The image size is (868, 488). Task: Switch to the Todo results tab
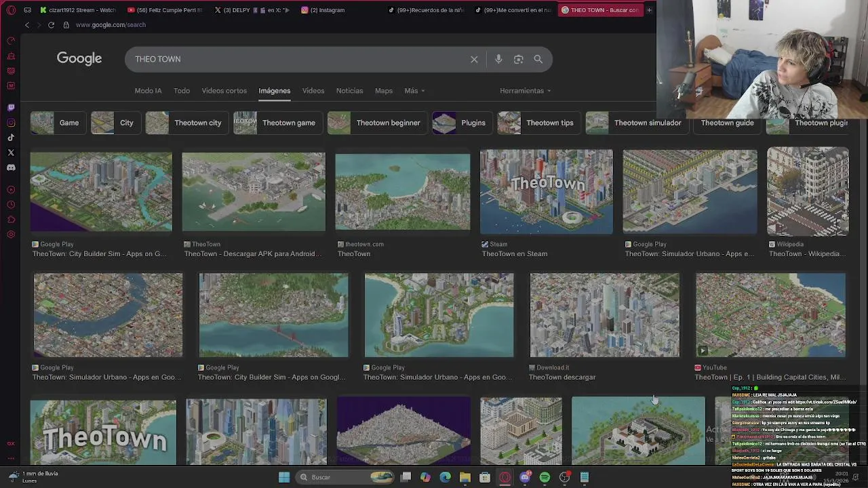182,91
